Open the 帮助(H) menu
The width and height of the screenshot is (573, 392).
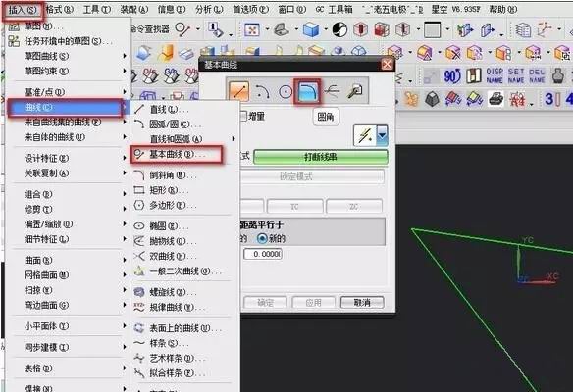503,9
